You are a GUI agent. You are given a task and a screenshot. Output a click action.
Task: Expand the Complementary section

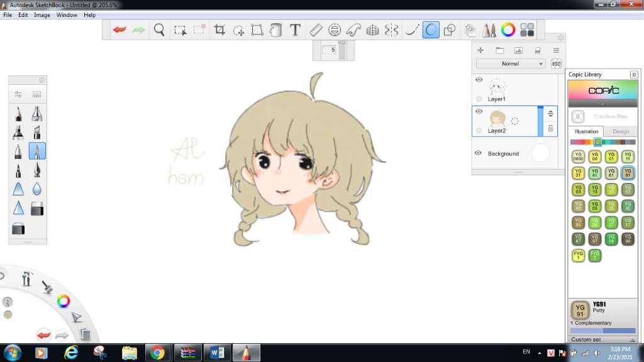point(591,323)
